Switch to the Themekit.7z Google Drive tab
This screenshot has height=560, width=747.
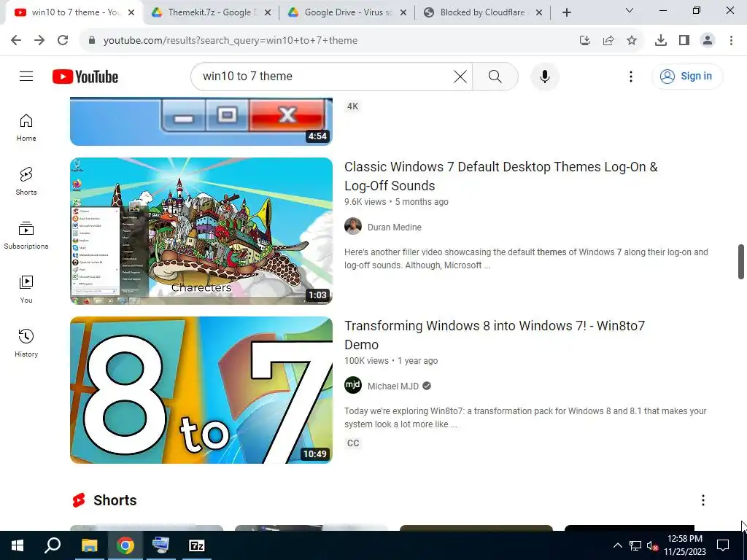click(211, 12)
